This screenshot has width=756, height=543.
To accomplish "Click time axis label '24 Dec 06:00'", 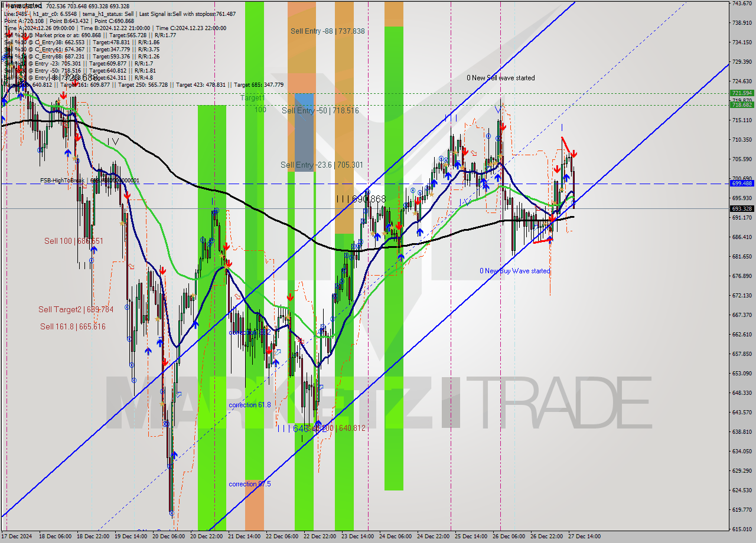I will pos(395,537).
